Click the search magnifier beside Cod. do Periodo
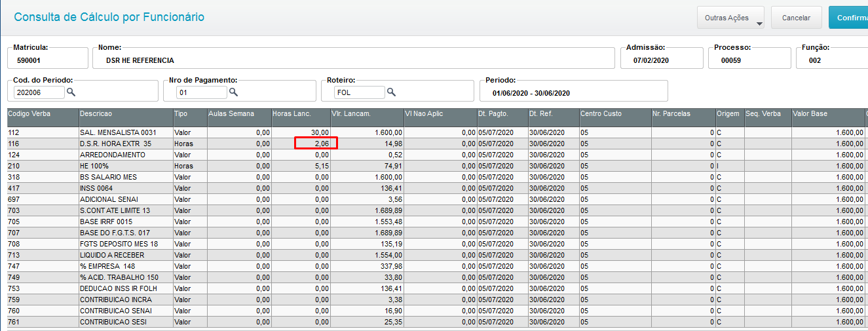The height and width of the screenshot is (331, 868). (71, 92)
